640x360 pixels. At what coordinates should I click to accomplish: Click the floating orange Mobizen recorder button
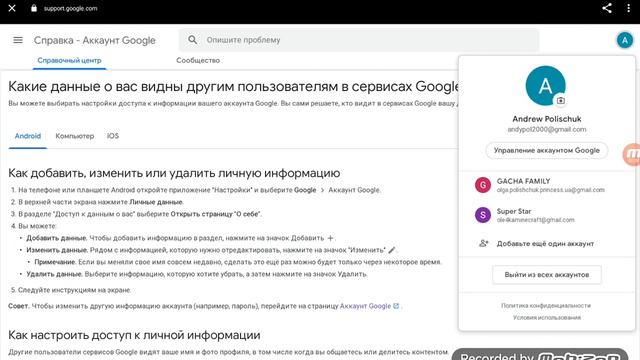(x=632, y=154)
